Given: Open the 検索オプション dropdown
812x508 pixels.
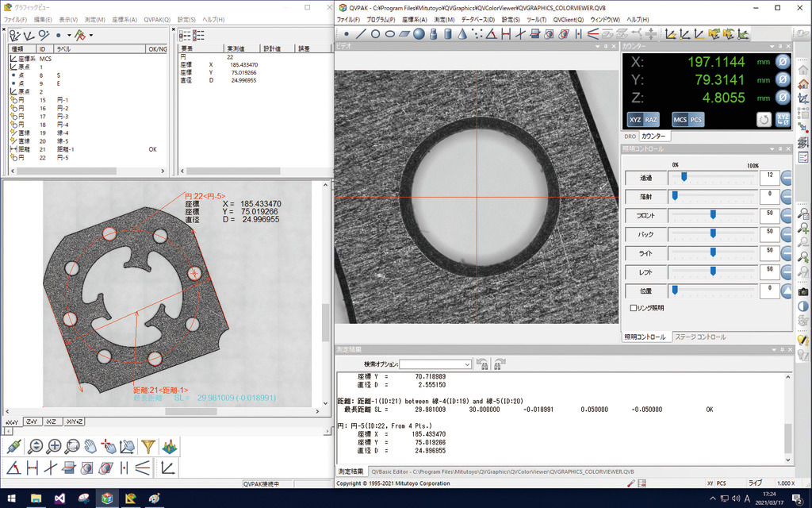Looking at the screenshot, I should tap(467, 364).
